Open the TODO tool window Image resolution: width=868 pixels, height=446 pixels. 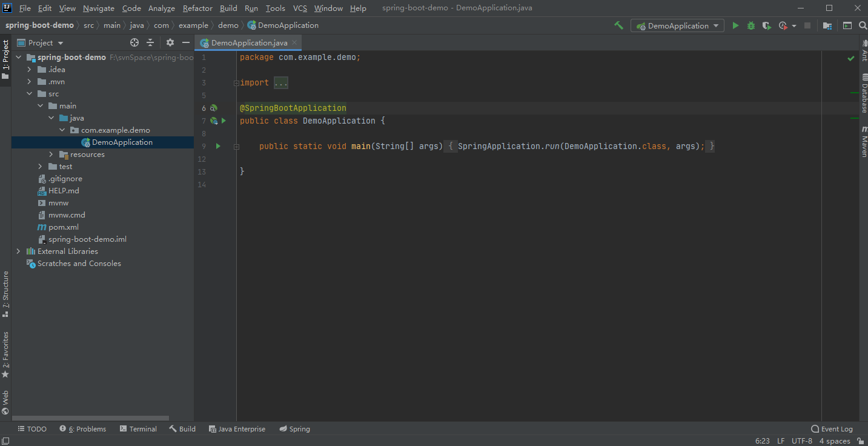31,429
